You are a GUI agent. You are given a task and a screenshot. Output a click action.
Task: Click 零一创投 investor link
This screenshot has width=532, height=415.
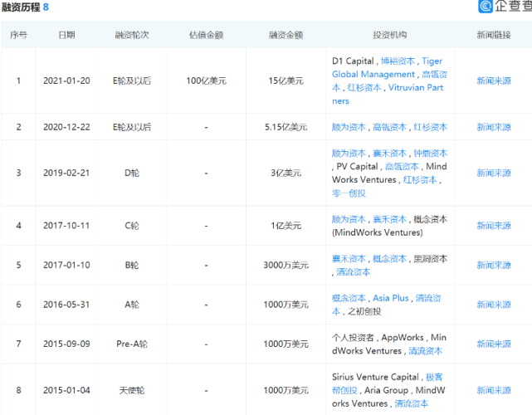[349, 193]
